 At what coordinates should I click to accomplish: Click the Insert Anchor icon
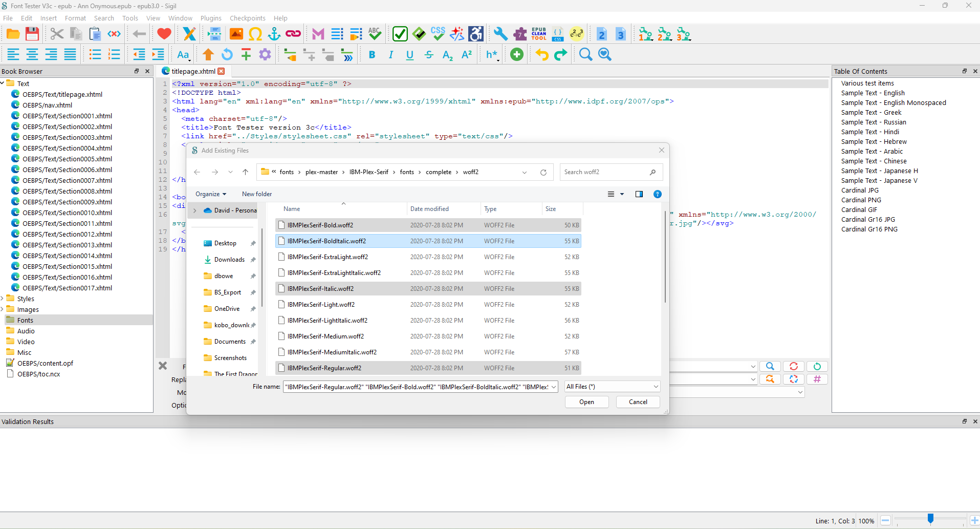click(274, 34)
